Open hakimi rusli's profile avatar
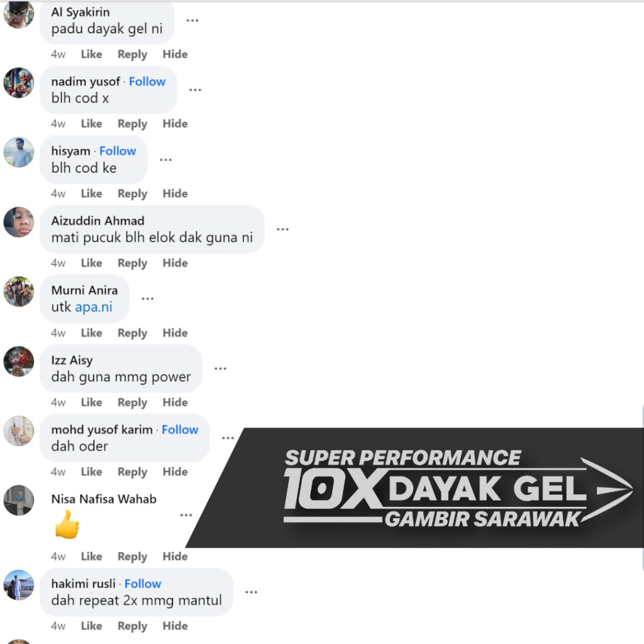This screenshot has width=644, height=644. coord(19,585)
